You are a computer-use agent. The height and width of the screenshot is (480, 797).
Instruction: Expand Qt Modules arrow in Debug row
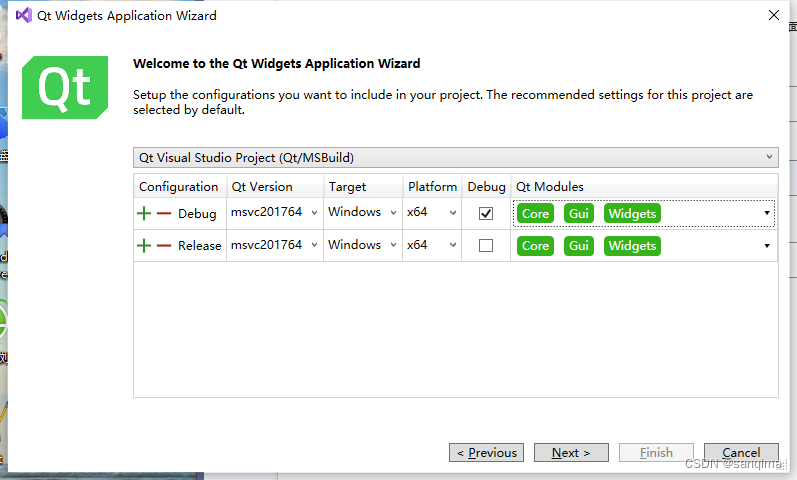(x=767, y=213)
